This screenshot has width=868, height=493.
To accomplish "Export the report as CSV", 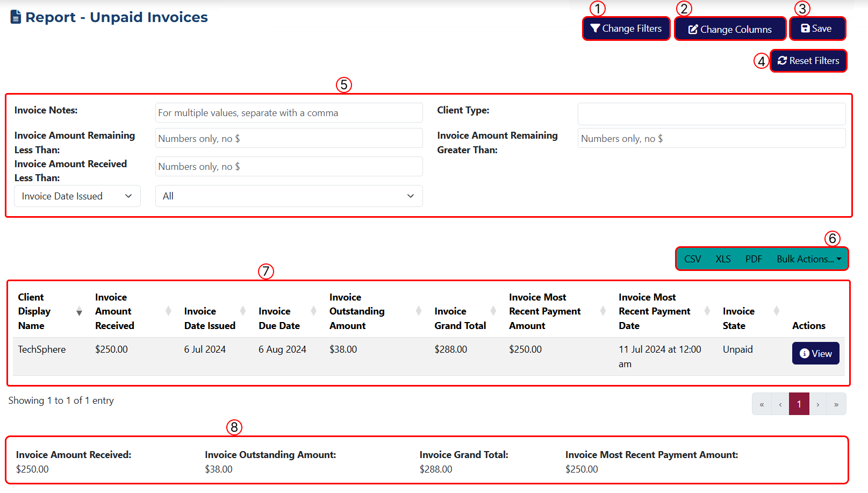I will pos(693,259).
